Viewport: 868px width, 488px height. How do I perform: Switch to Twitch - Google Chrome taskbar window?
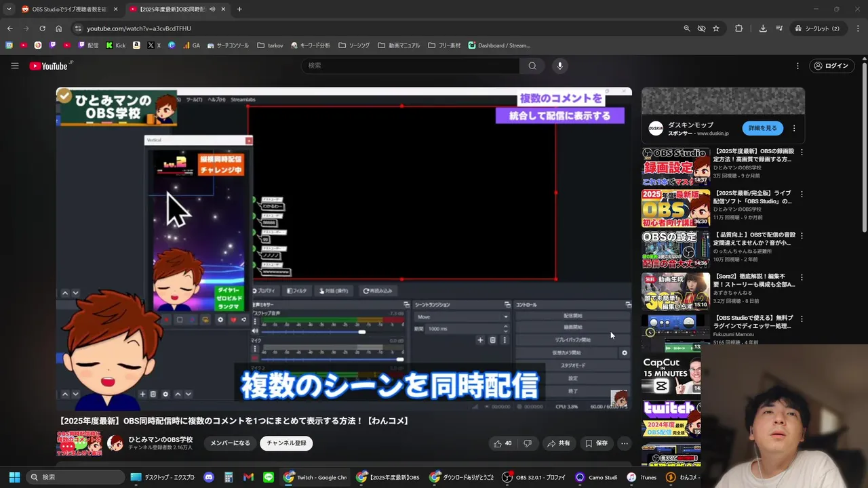point(315,477)
